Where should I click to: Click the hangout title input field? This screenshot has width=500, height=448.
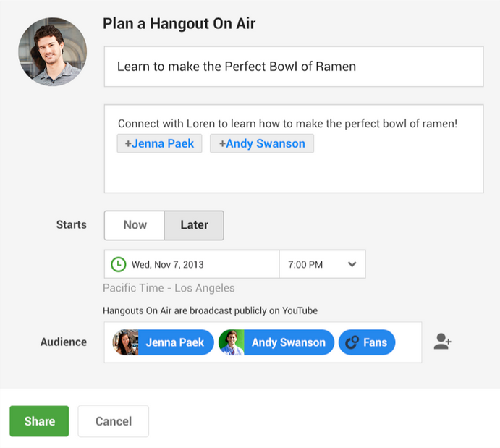pos(294,67)
